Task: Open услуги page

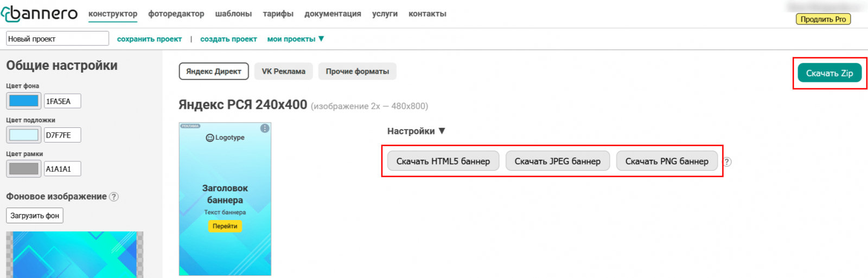Action: coord(385,14)
